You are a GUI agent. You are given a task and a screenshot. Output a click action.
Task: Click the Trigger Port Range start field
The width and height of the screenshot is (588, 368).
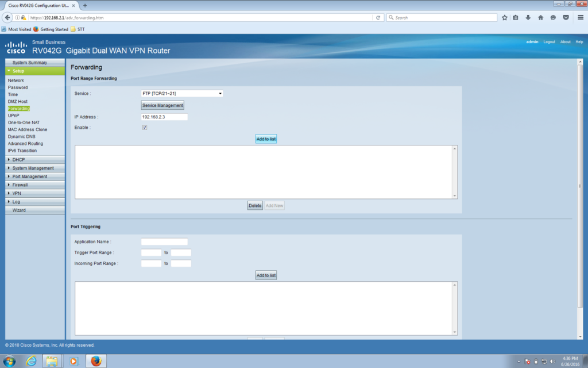tap(151, 253)
